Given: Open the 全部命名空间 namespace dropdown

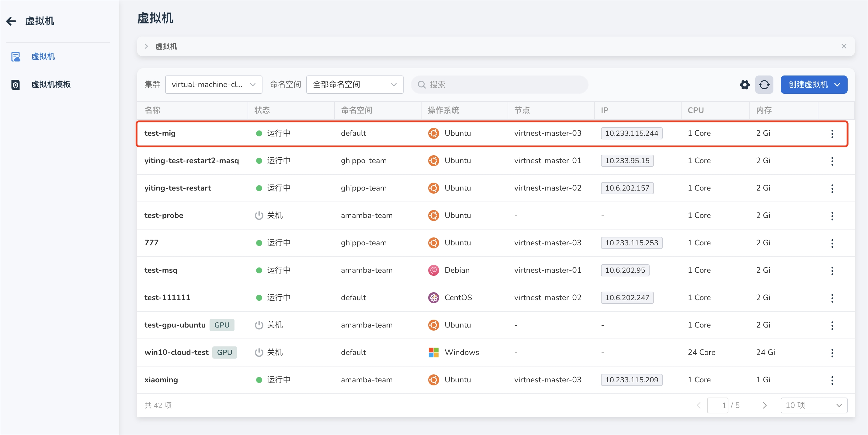Looking at the screenshot, I should (355, 85).
